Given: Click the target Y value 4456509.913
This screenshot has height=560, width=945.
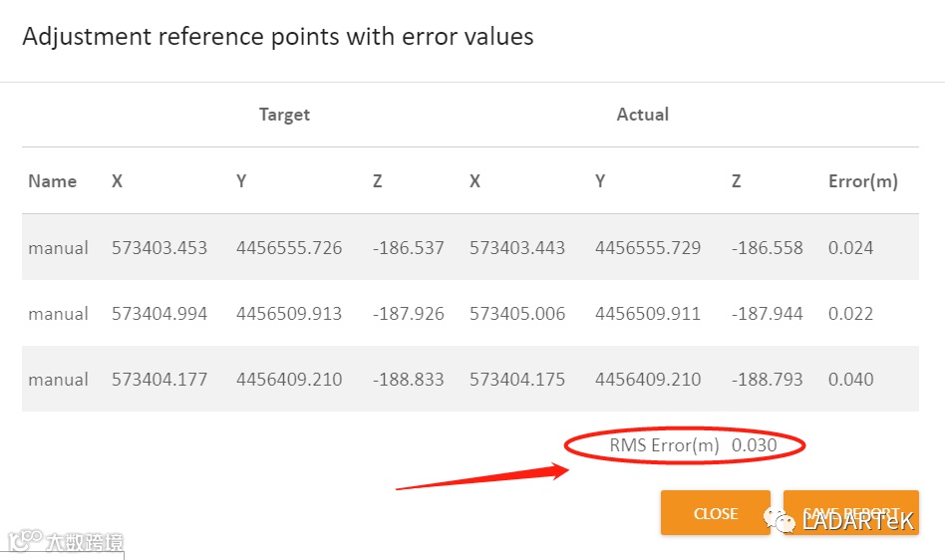Looking at the screenshot, I should point(289,314).
